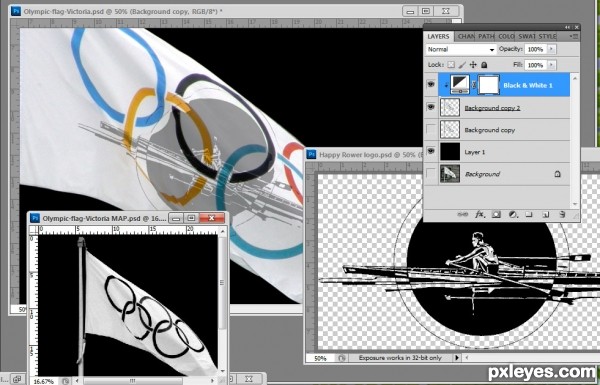Viewport: 600px width, 385px height.
Task: Toggle Lock all padlock icon
Action: pyautogui.click(x=484, y=65)
